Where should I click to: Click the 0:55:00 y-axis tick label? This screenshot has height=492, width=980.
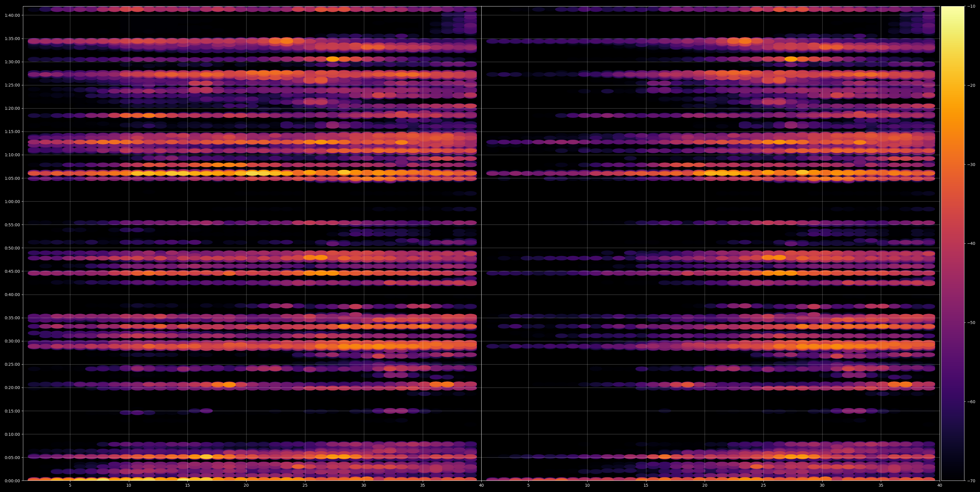click(x=12, y=225)
